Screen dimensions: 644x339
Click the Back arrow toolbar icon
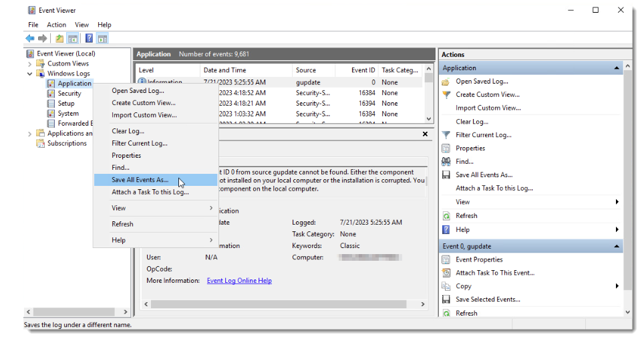tap(30, 39)
